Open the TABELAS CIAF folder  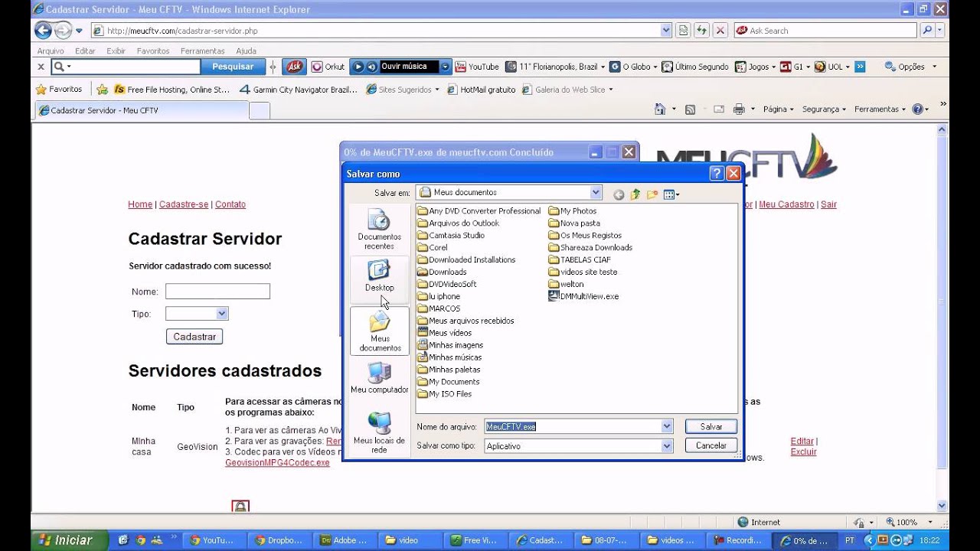(x=580, y=259)
